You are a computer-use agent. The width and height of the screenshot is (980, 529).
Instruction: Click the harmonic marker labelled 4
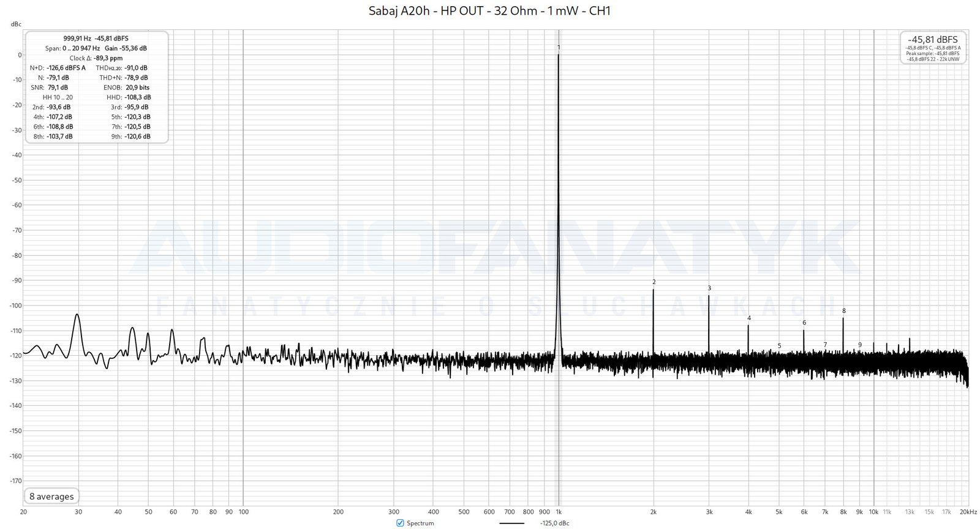pos(749,318)
